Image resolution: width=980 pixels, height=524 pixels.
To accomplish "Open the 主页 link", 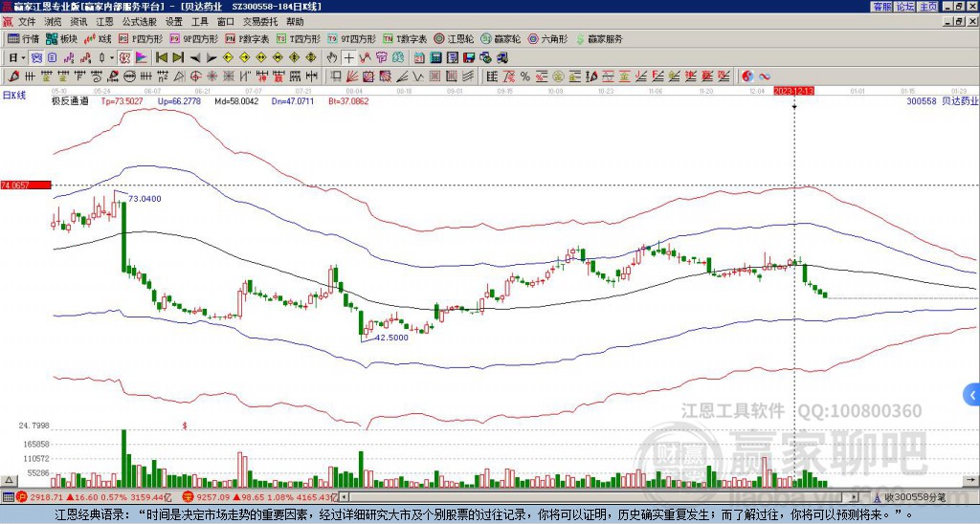I will click(x=928, y=7).
